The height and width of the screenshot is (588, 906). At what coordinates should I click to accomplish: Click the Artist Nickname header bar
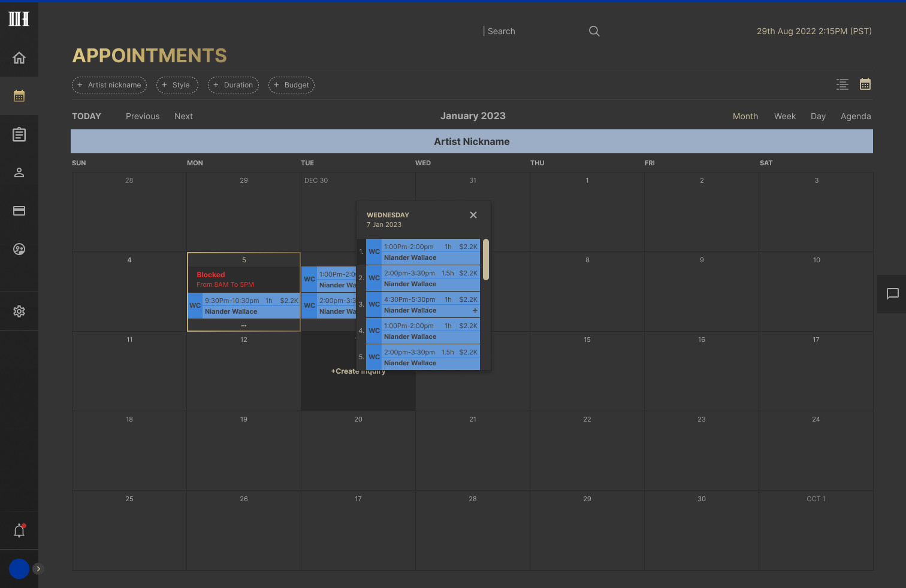[472, 141]
